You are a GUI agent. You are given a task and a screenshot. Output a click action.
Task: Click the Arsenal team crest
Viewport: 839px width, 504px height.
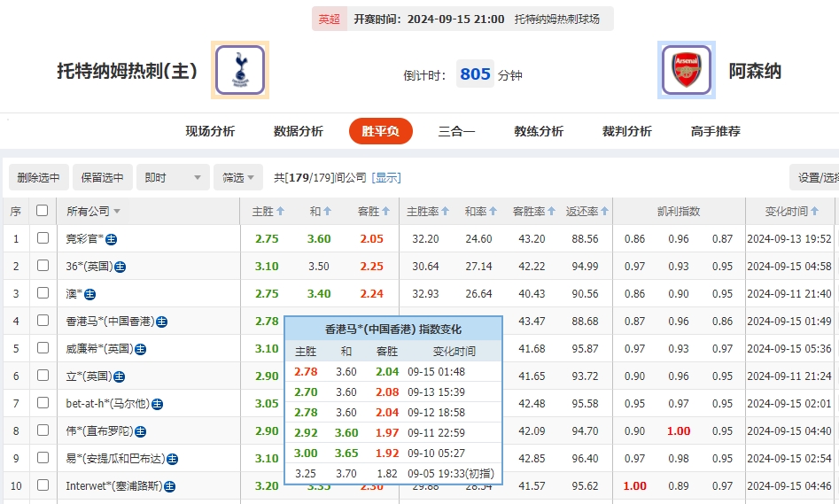click(686, 70)
